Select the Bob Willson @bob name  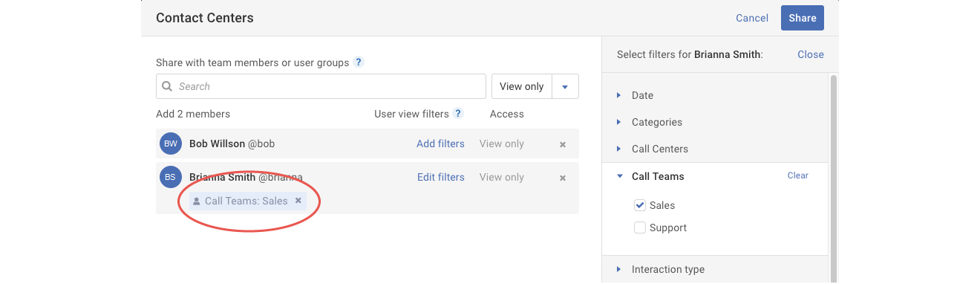(x=232, y=143)
